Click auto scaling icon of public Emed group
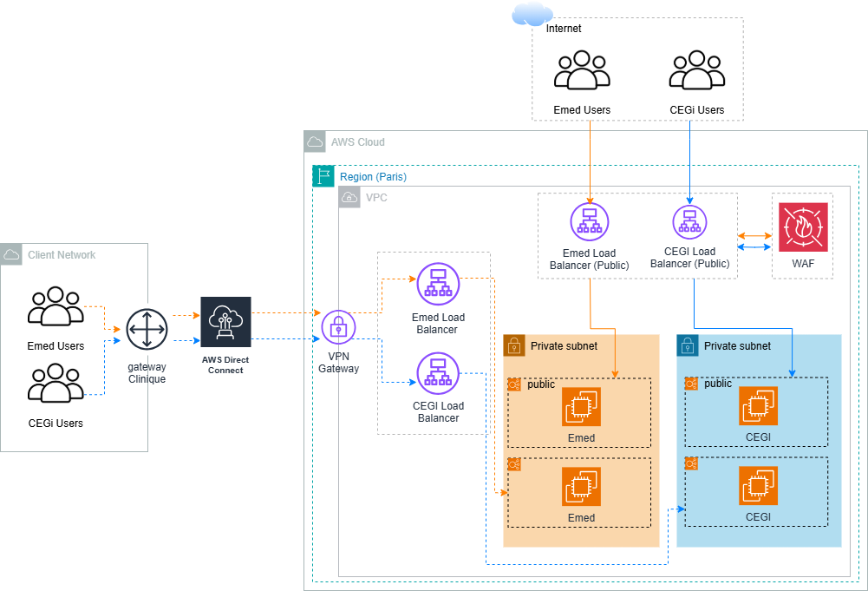 pos(514,384)
